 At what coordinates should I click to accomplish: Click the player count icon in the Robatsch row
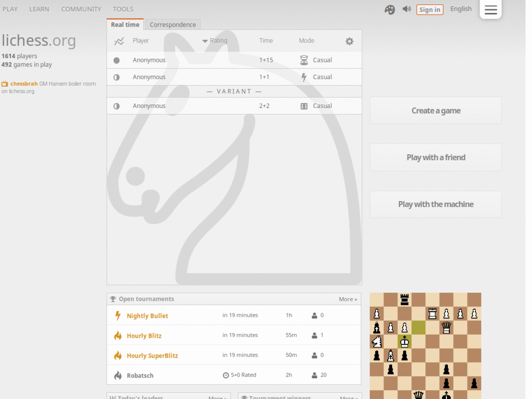[x=314, y=375]
